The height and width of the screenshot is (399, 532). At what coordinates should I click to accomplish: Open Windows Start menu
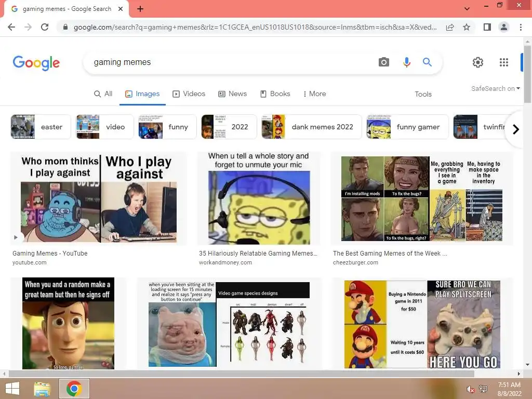click(x=12, y=389)
